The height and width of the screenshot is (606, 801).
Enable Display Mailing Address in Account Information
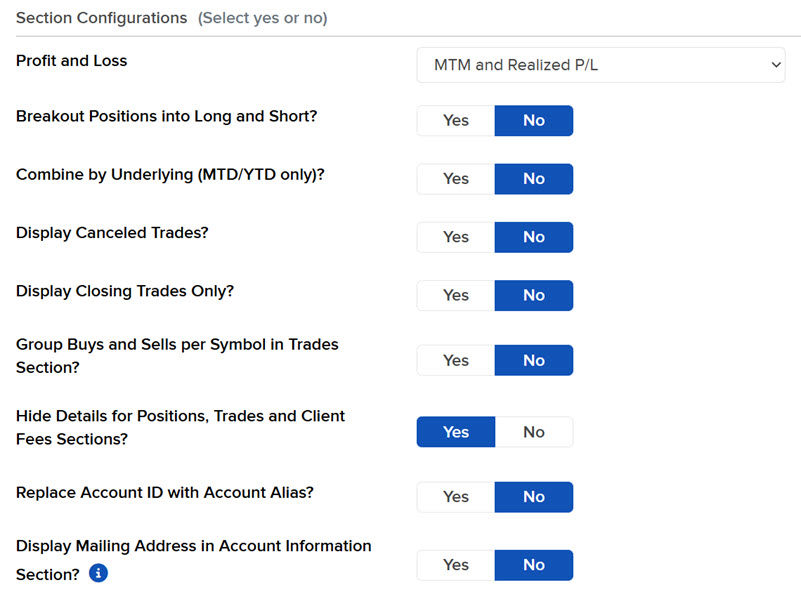point(455,565)
